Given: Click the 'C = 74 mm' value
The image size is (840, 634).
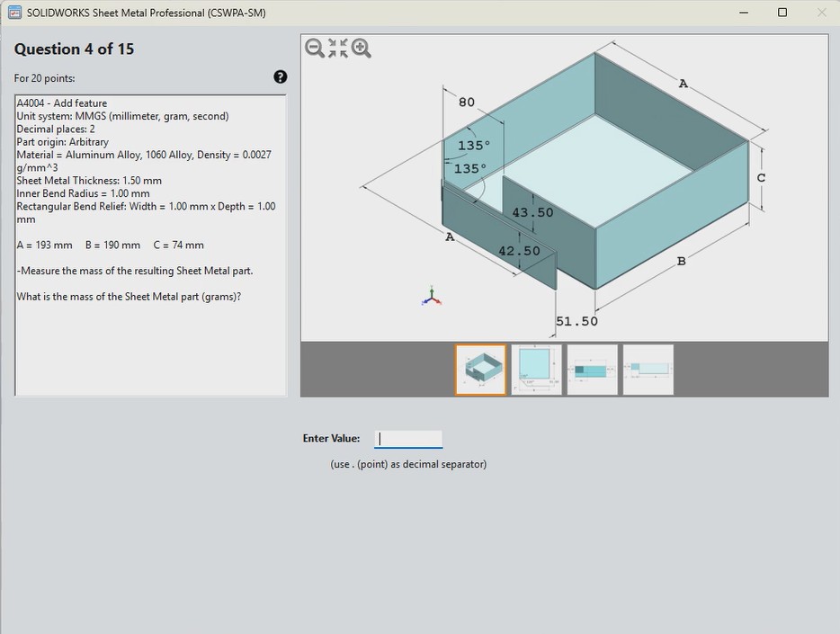Looking at the screenshot, I should pyautogui.click(x=178, y=246).
